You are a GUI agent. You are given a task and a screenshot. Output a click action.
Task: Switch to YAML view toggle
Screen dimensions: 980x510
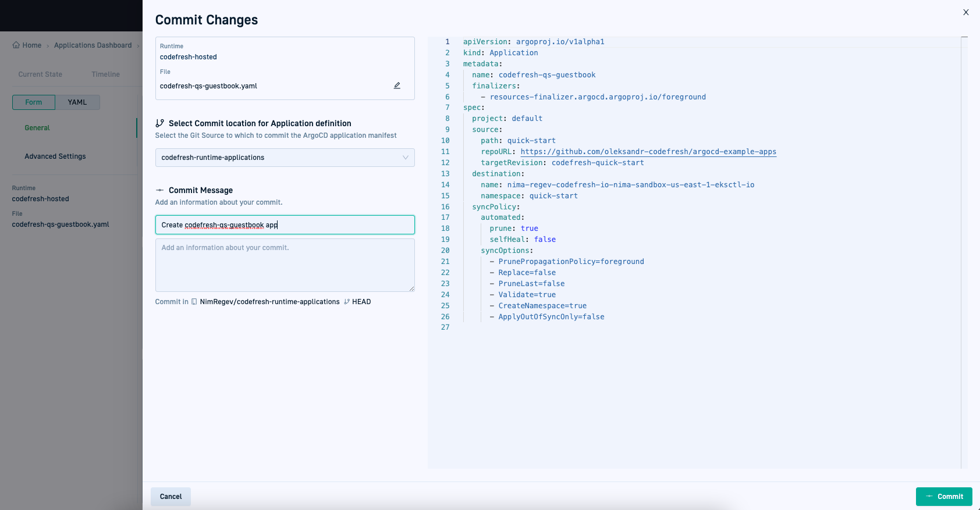point(77,102)
